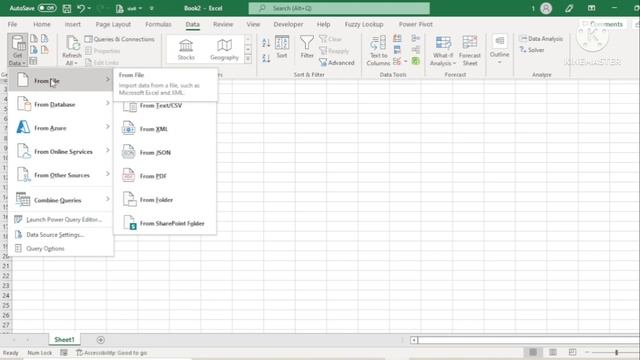Image resolution: width=640 pixels, height=360 pixels.
Task: Import From PDF file
Action: 165,176
